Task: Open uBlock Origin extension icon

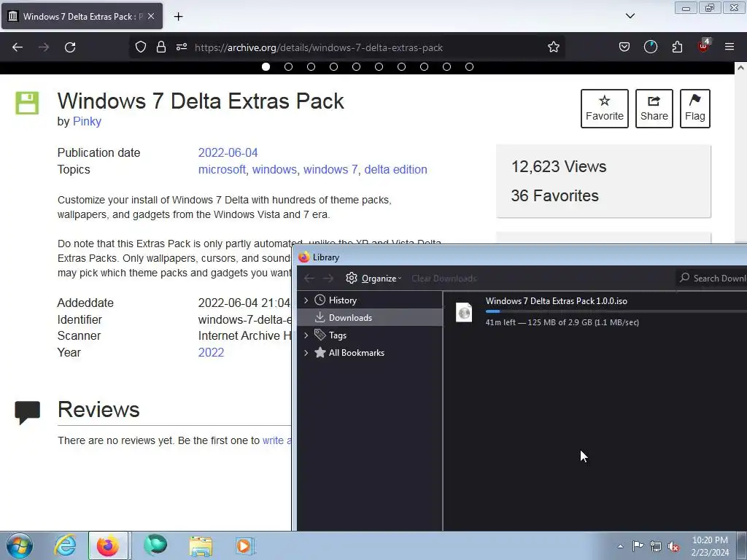Action: pos(703,47)
